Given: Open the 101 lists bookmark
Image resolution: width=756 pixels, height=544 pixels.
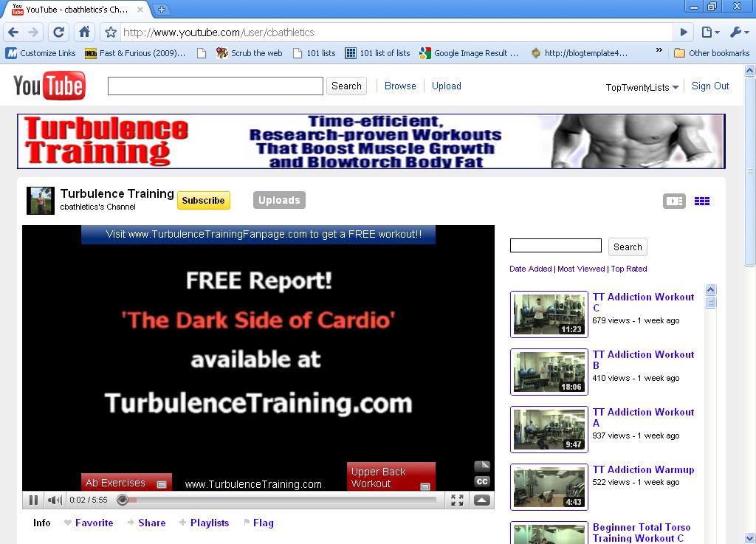Looking at the screenshot, I should coord(315,53).
